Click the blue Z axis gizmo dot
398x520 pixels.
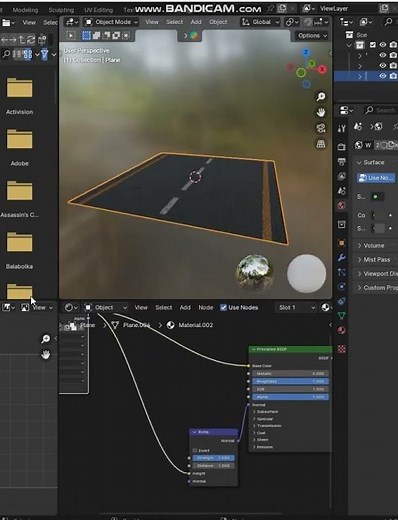306,52
